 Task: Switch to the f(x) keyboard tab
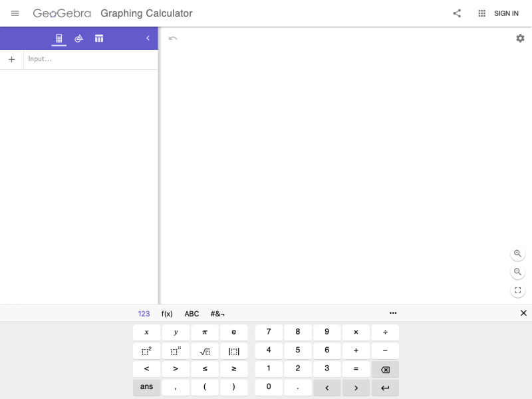tap(167, 313)
